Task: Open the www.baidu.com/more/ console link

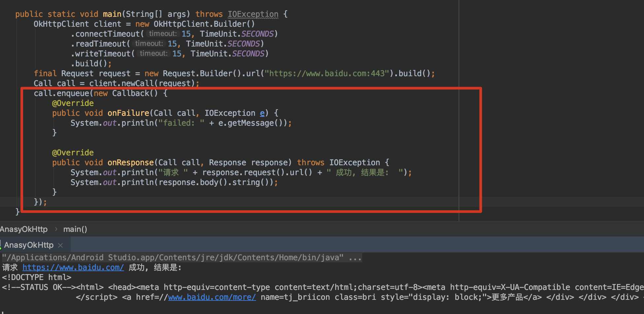Action: pyautogui.click(x=212, y=297)
